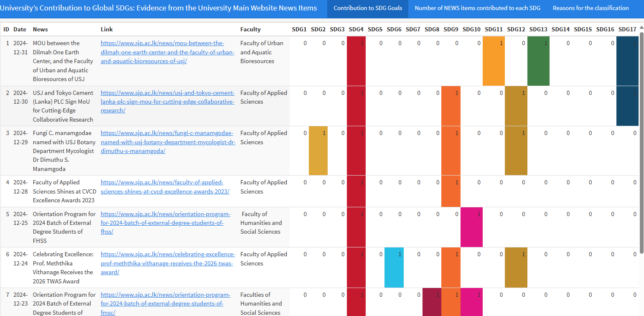644x316 pixels.
Task: Open the Reasons for the classification tab
Action: point(591,8)
